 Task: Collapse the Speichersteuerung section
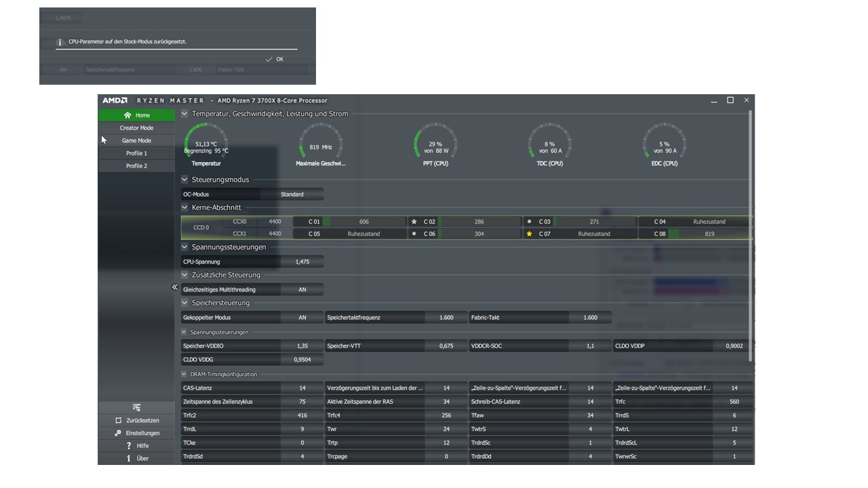point(184,303)
